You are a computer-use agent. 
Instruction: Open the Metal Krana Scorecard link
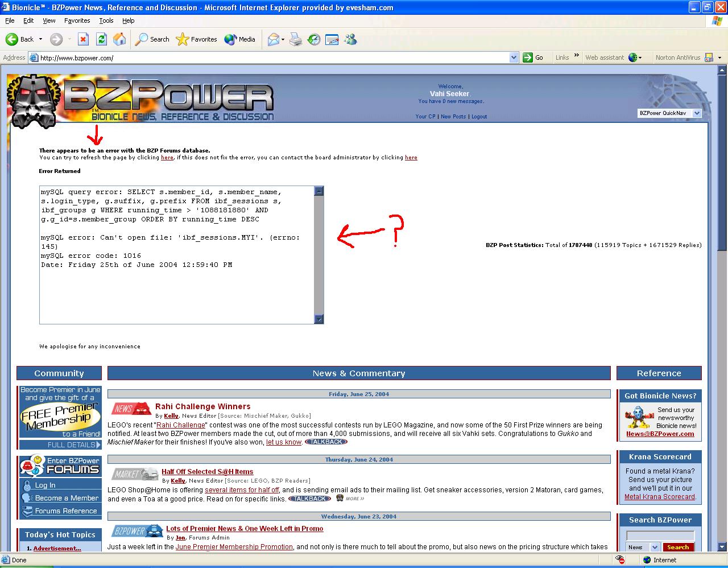(660, 497)
